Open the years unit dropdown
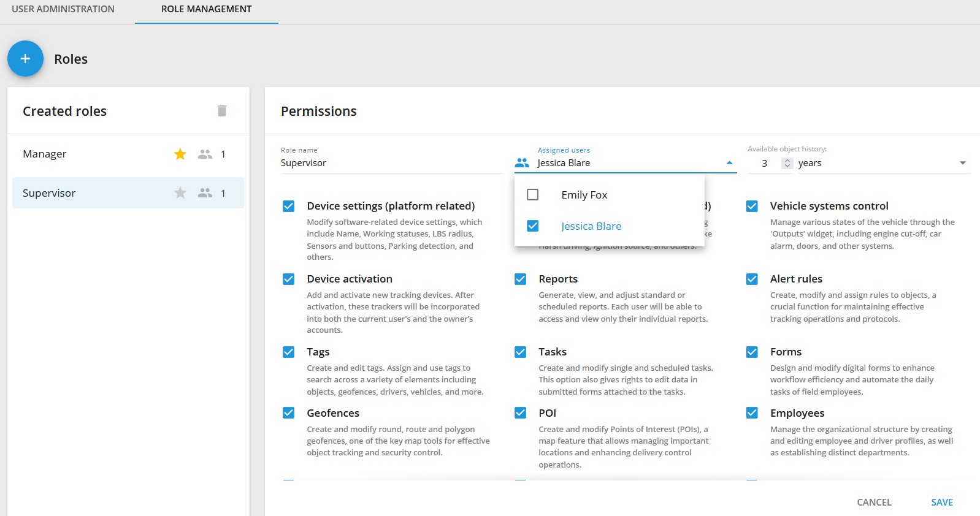 tap(962, 163)
